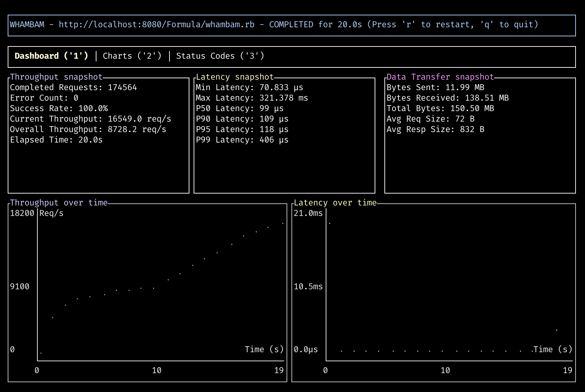Switch to the Dashboard tab
This screenshot has width=585, height=392.
pyautogui.click(x=51, y=56)
